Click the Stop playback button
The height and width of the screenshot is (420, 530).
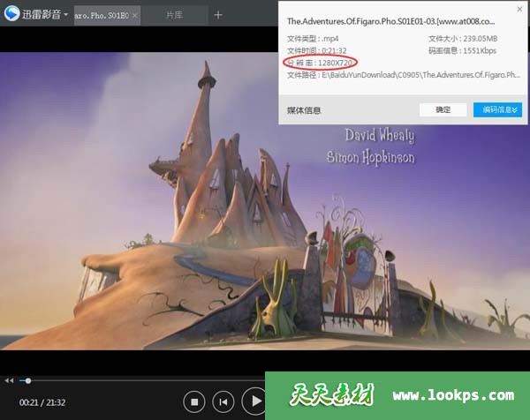195,401
